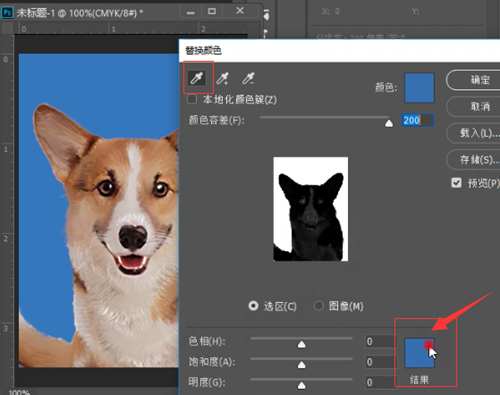Click the 载入(L) button
This screenshot has width=500, height=395.
[473, 133]
